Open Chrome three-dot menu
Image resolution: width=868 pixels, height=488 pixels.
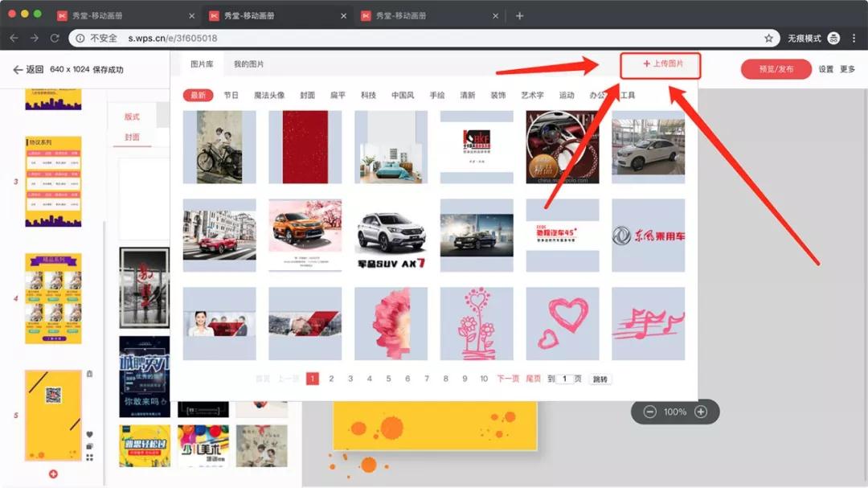[x=854, y=39]
